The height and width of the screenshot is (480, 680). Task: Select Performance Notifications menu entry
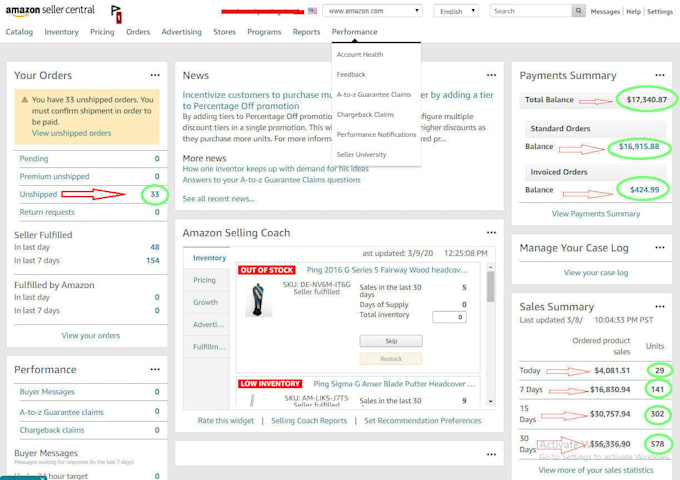pos(376,134)
